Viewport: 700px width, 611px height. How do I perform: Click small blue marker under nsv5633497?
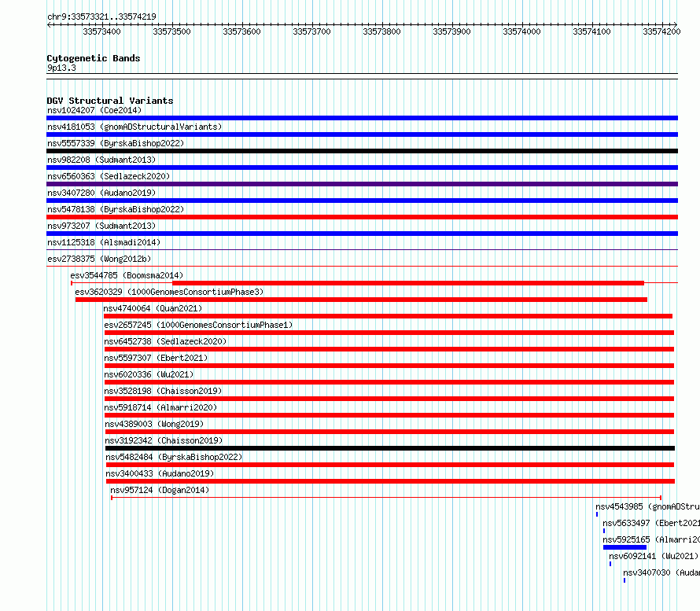604,531
